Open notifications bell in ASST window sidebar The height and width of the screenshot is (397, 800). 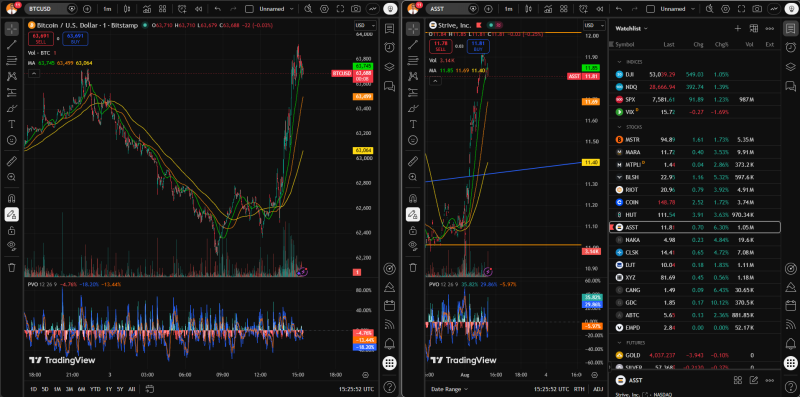[790, 343]
